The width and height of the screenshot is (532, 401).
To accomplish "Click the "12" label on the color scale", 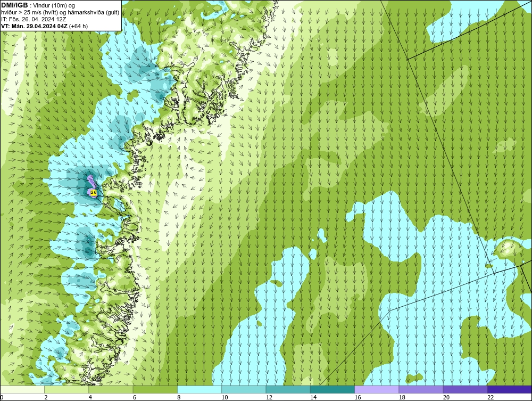I will 269,397.
